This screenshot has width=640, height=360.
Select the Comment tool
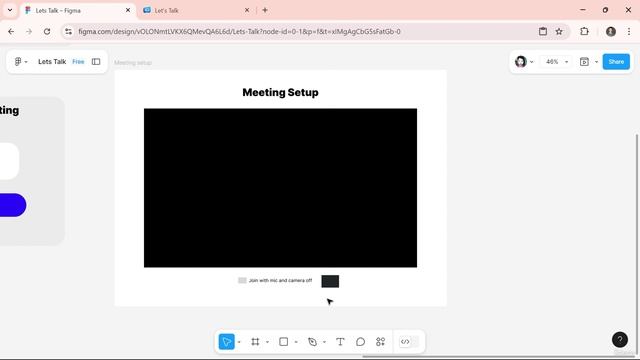coord(360,342)
